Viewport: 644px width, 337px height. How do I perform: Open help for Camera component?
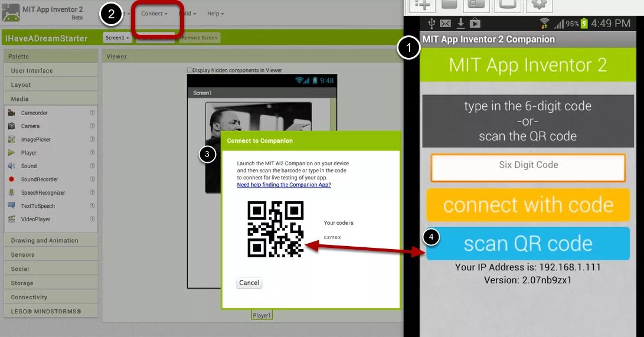92,126
